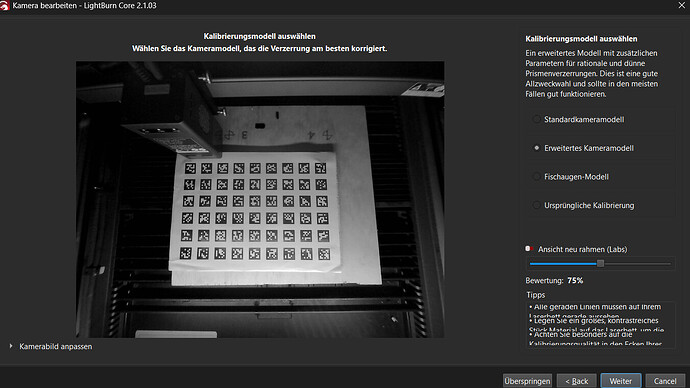
Task: Click the Tipps text box
Action: [601, 325]
